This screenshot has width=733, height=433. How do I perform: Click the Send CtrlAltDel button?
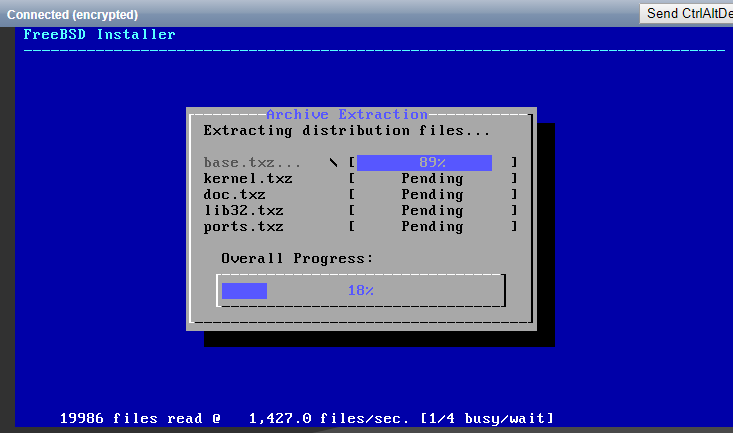click(686, 14)
